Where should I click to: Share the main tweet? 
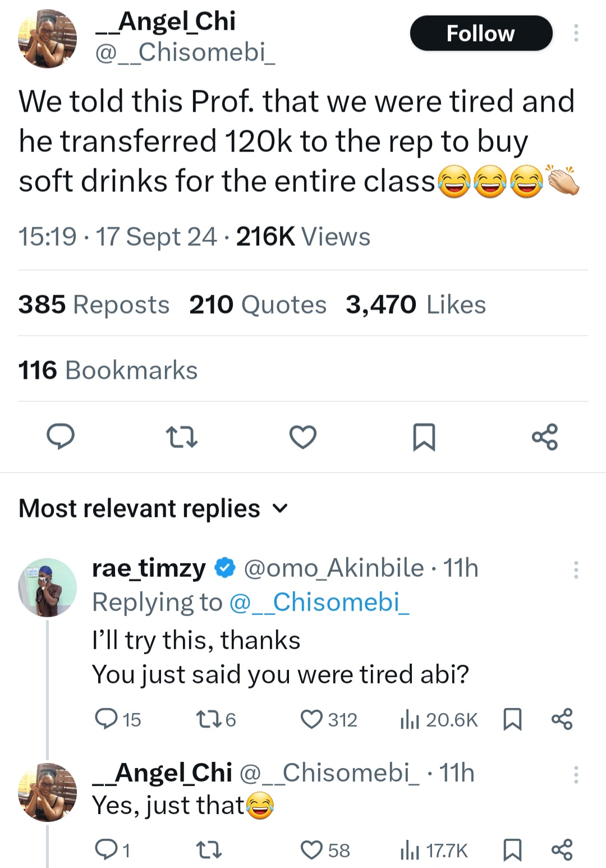[545, 437]
